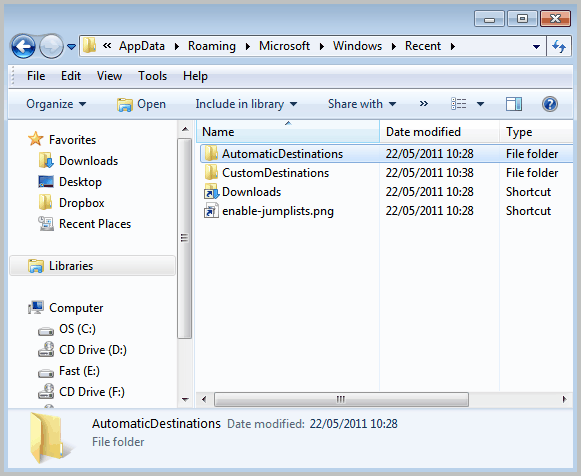
Task: Click Date modified value in details pane
Action: 353,424
